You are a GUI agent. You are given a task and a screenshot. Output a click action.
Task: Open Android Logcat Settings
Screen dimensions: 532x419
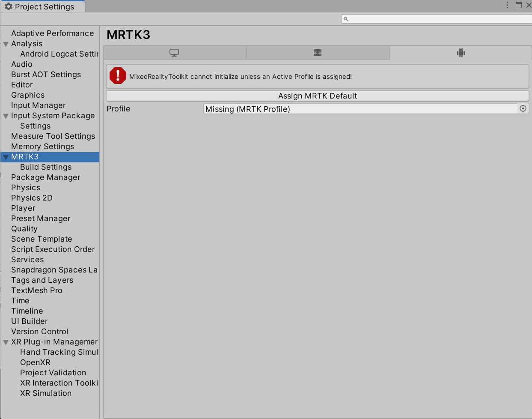[59, 54]
